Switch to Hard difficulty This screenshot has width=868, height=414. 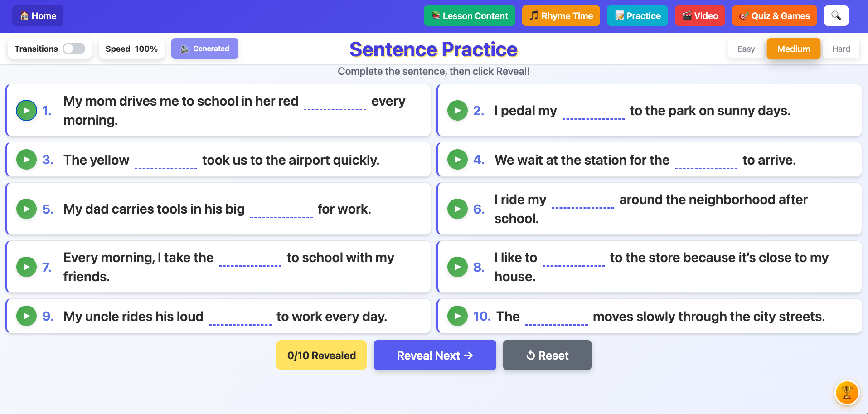841,49
